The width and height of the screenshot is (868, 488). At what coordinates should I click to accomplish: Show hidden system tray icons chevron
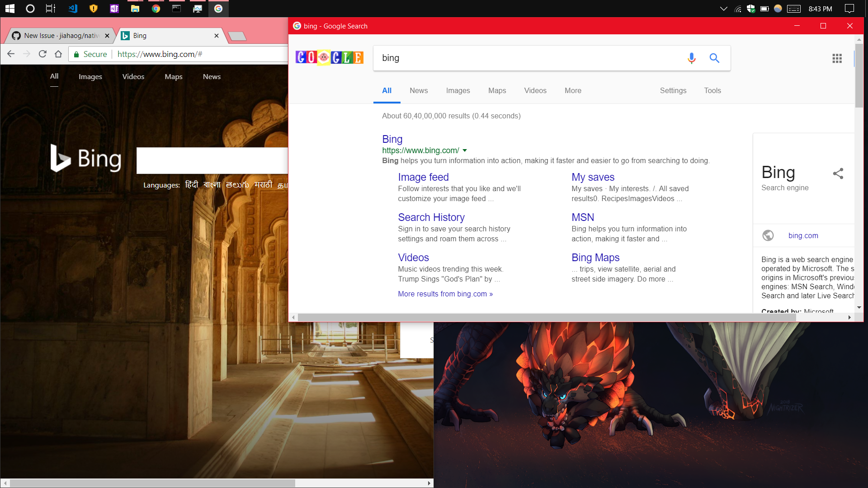click(723, 9)
